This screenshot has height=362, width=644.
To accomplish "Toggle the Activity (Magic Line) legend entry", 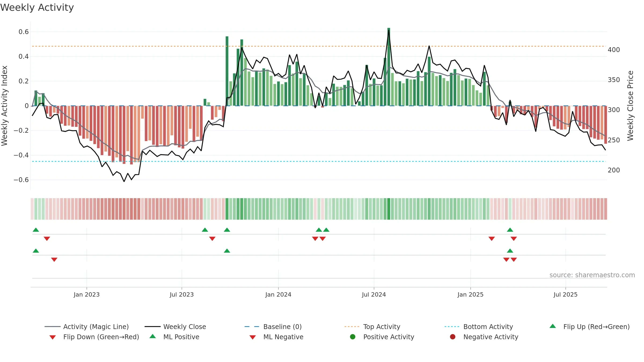I will pos(87,327).
